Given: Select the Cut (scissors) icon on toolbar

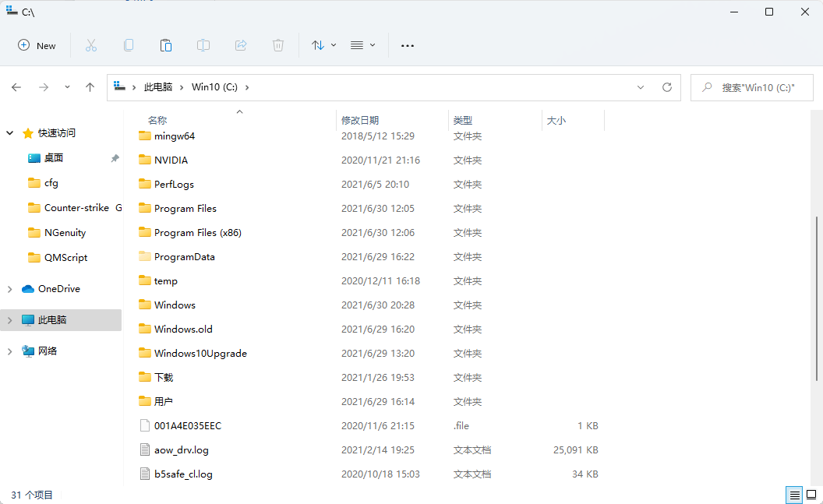Looking at the screenshot, I should click(x=91, y=45).
